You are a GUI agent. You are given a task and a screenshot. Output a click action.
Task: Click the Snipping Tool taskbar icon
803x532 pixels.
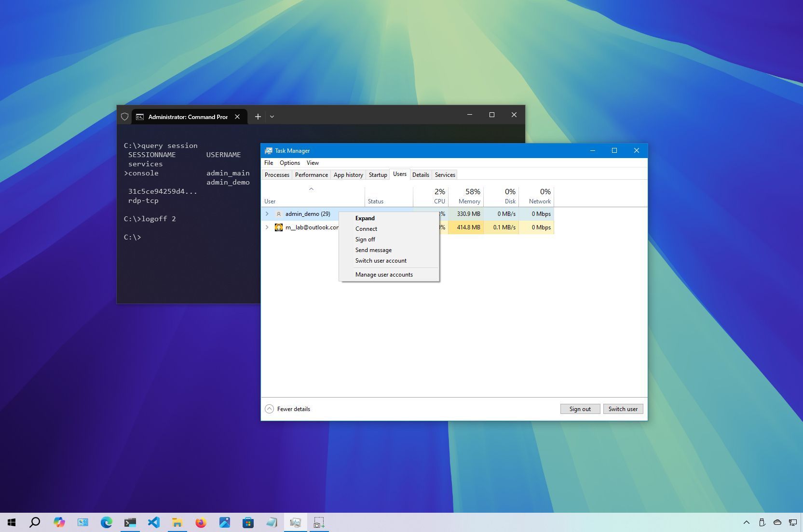point(319,522)
